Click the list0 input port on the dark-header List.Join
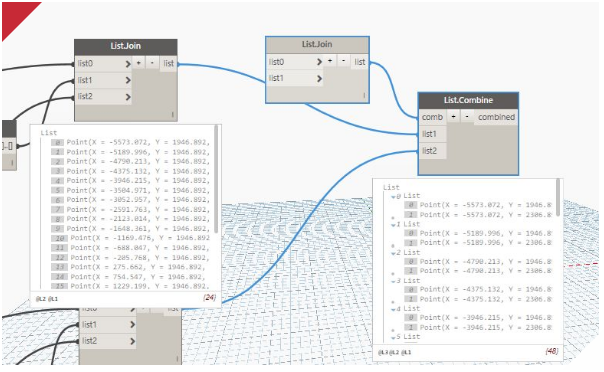Viewport: 604px width, 372px height. point(103,64)
